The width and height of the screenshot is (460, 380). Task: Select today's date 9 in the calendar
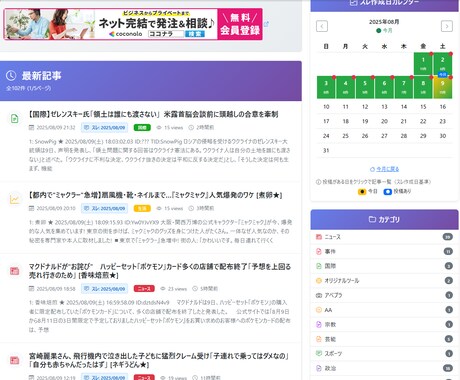[x=442, y=87]
